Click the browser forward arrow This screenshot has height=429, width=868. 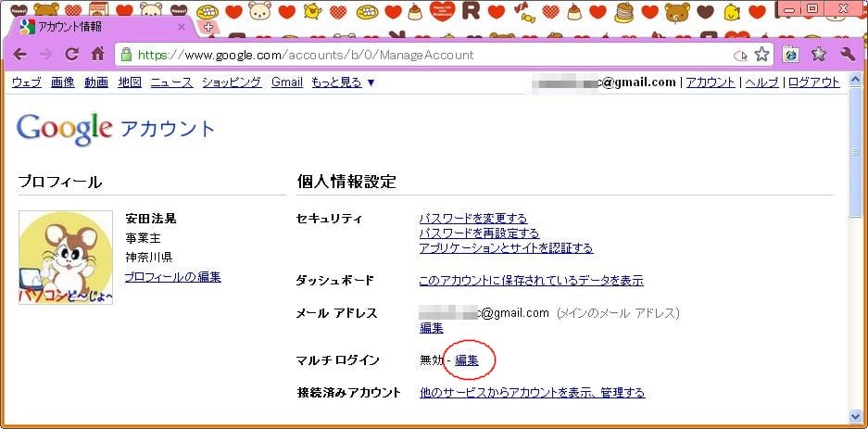click(45, 54)
